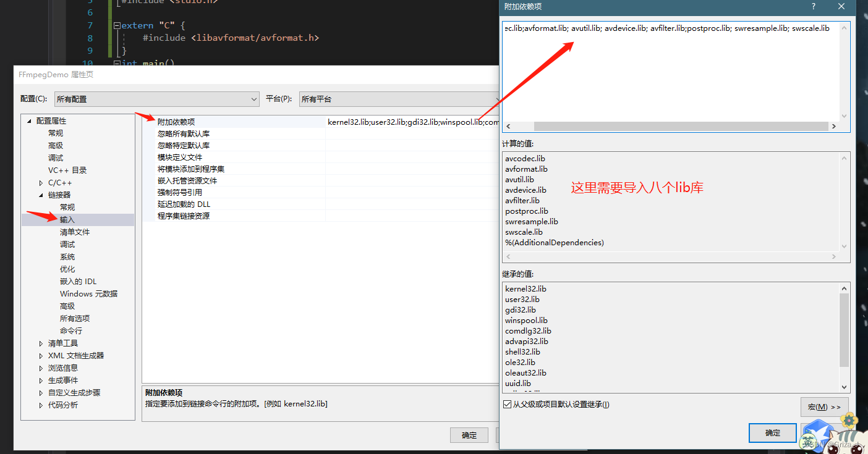Click right arrow of edit box horizontal scrollbar
The width and height of the screenshot is (868, 454).
click(833, 126)
